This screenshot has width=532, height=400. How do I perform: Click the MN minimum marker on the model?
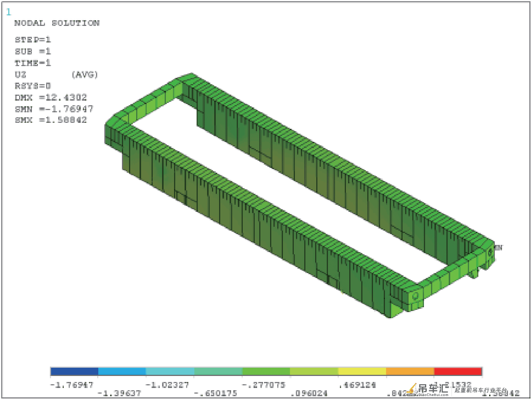click(x=498, y=248)
